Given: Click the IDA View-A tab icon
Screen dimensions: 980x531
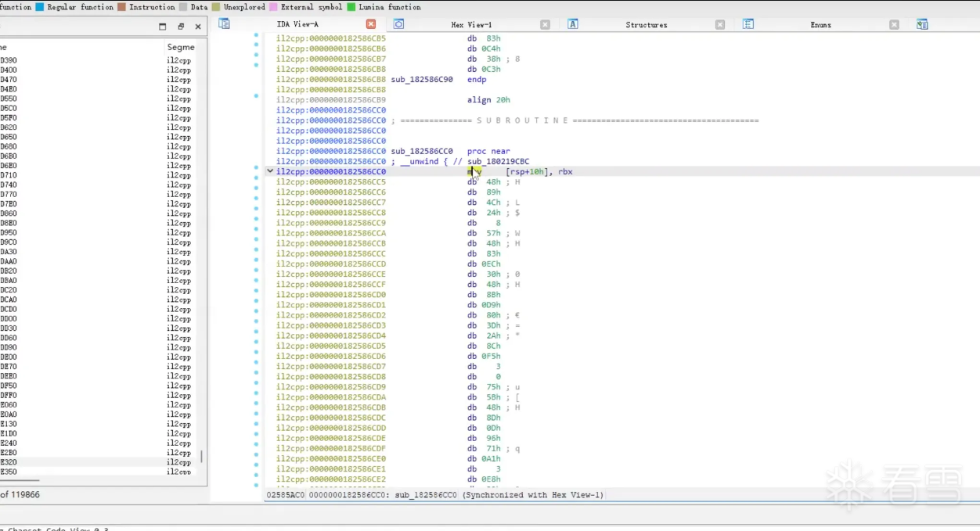Looking at the screenshot, I should coord(225,24).
